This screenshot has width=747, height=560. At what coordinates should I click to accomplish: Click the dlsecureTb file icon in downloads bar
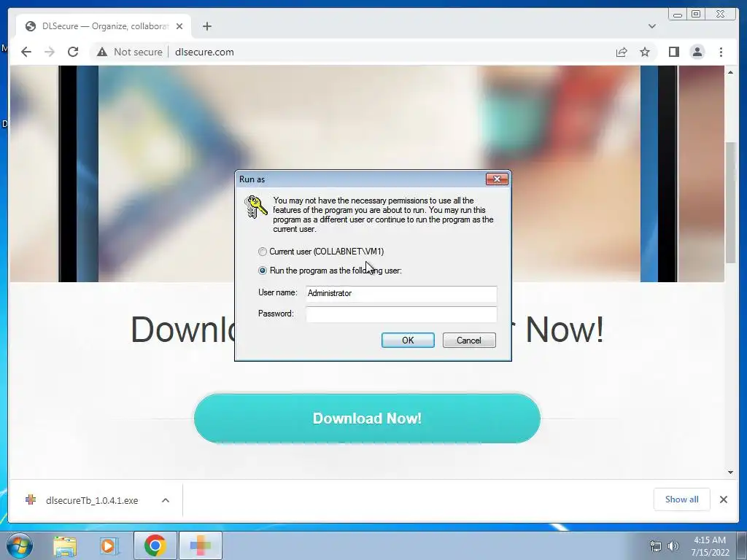(x=31, y=500)
